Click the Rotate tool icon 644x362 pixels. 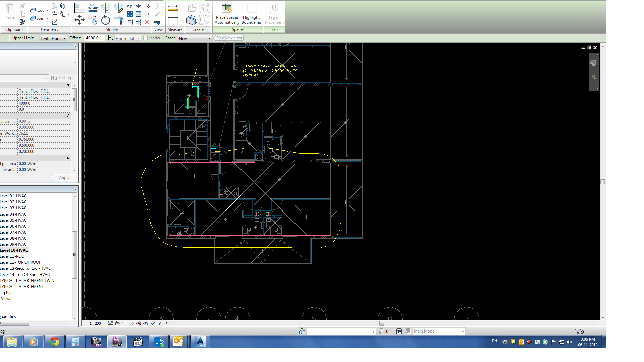105,20
